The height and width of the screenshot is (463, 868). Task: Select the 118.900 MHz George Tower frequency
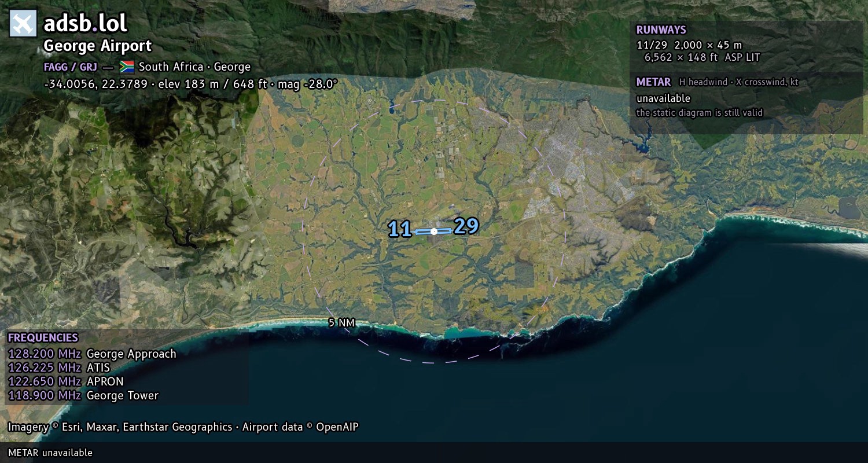pyautogui.click(x=83, y=395)
